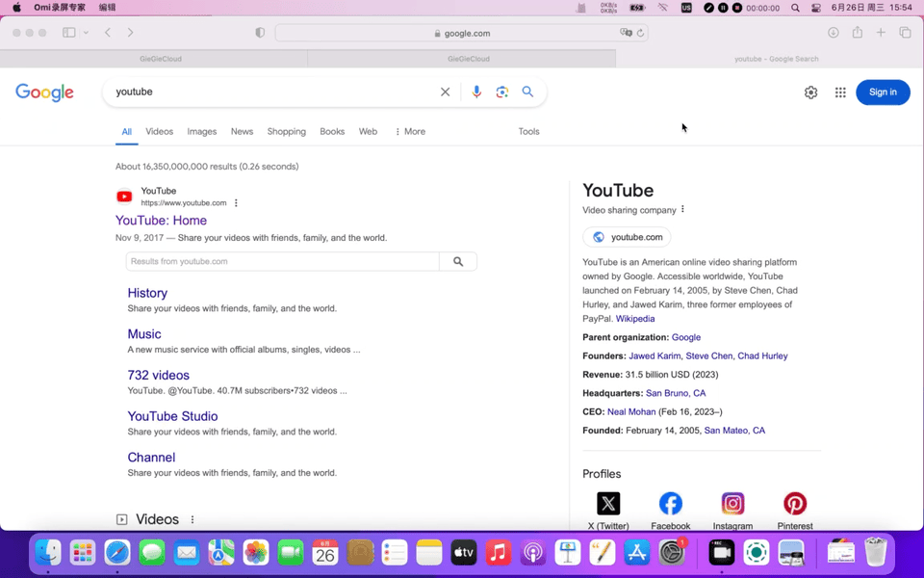Reload the page in Safari

click(x=640, y=33)
